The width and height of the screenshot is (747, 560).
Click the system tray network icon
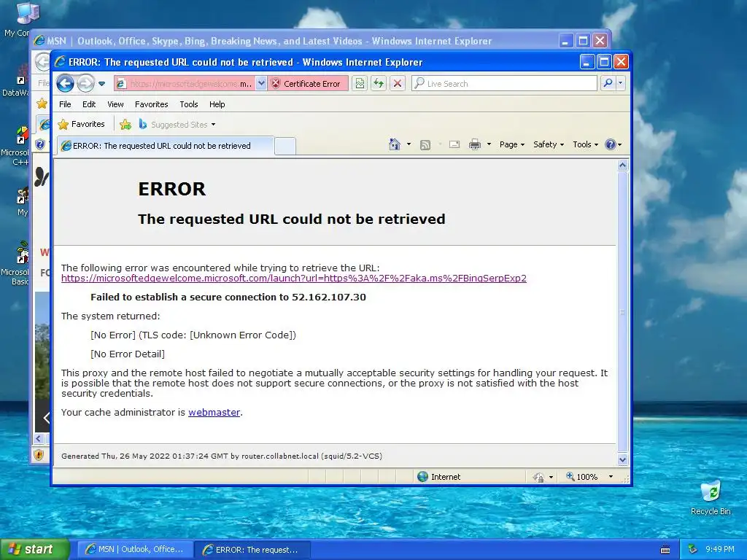tap(693, 549)
